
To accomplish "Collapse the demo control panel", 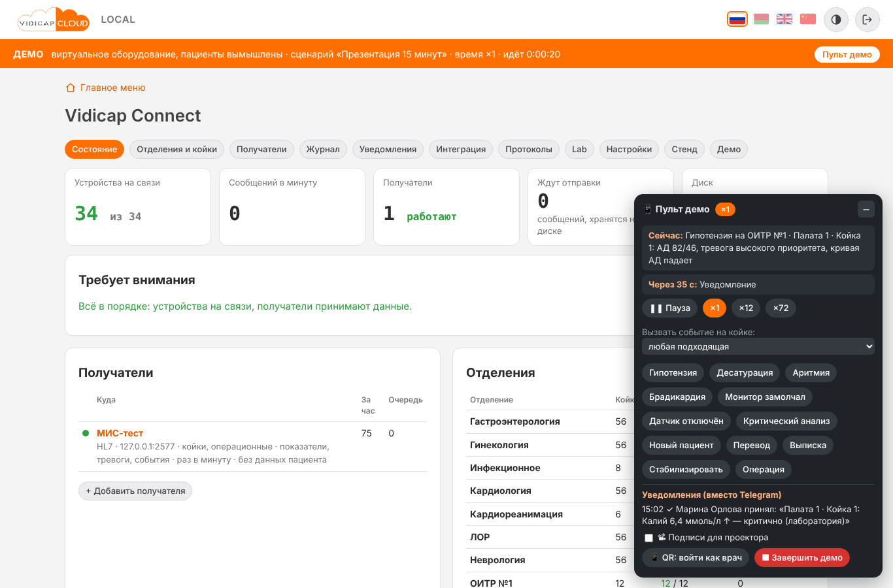I will (866, 209).
